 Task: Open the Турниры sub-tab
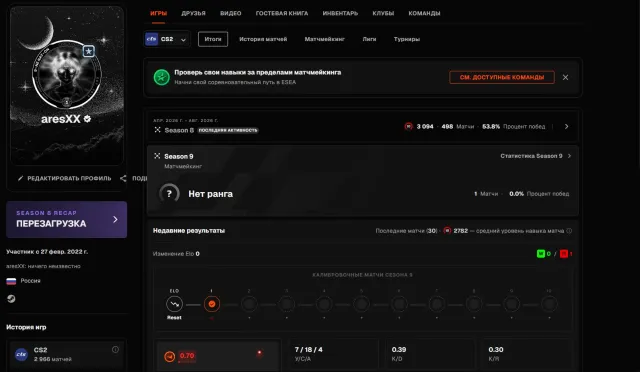tap(407, 39)
